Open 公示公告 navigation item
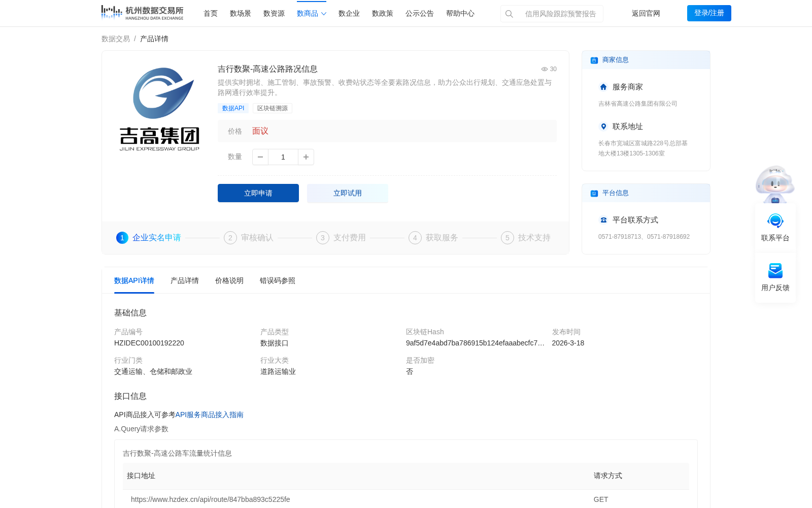 tap(420, 14)
